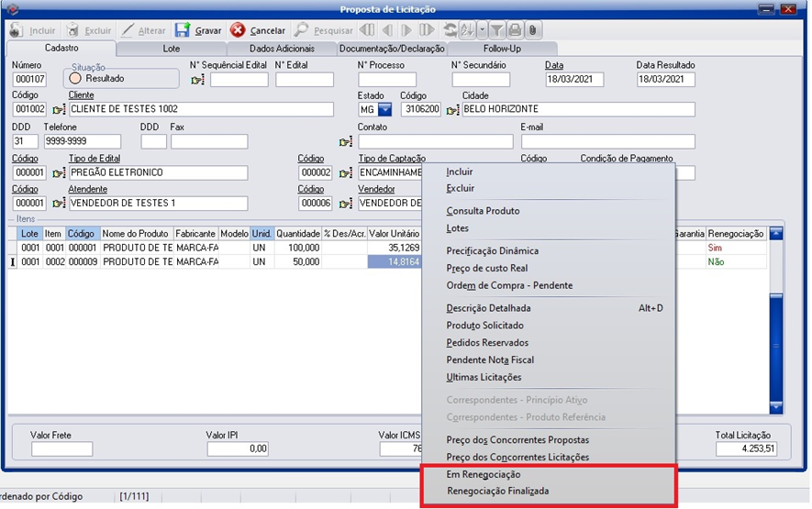Click lookup icon next to Cidade field
The image size is (812, 509).
(x=451, y=110)
